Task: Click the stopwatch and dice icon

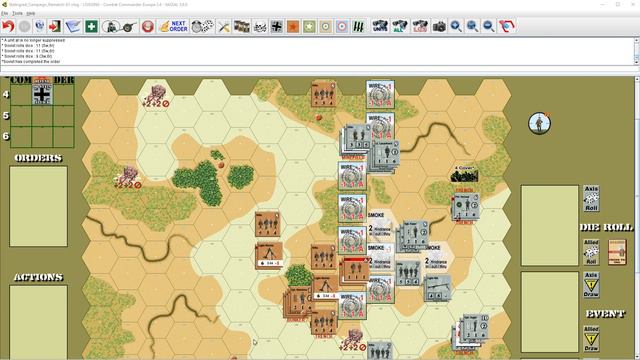Action: (x=202, y=27)
